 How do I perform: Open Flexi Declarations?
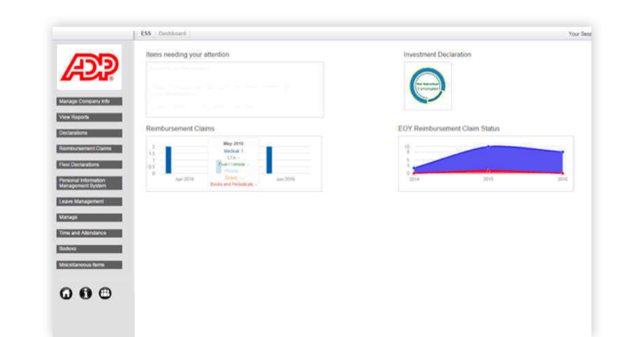coord(89,165)
